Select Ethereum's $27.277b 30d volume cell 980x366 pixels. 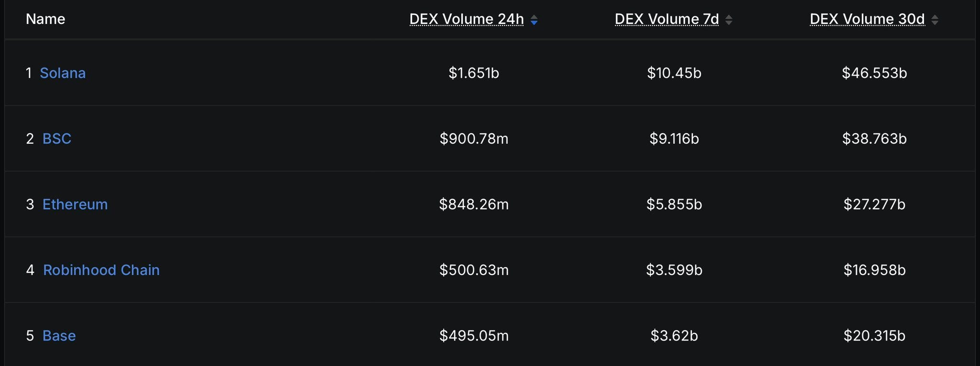(x=874, y=204)
